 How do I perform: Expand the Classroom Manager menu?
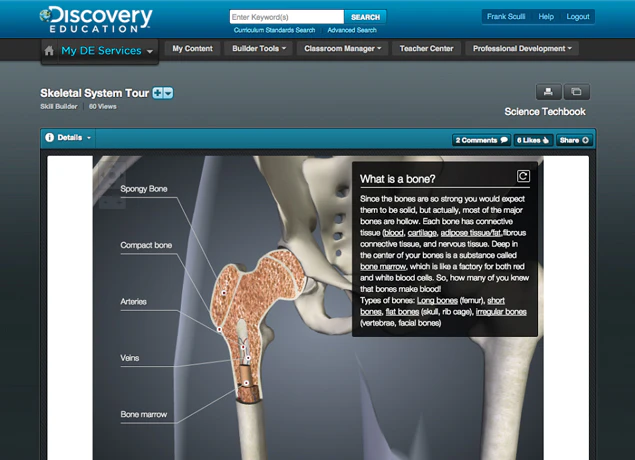pyautogui.click(x=343, y=49)
